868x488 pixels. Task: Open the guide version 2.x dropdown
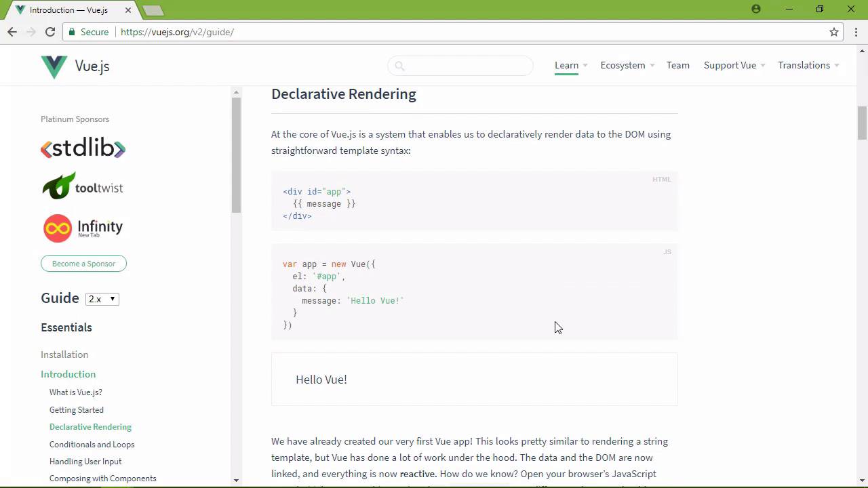[x=102, y=299]
